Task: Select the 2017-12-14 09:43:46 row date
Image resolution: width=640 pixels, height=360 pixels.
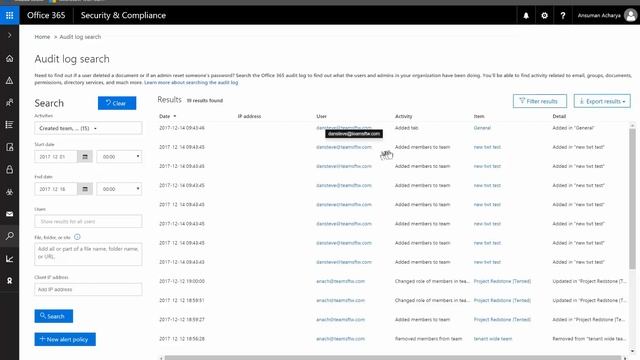Action: click(x=182, y=128)
